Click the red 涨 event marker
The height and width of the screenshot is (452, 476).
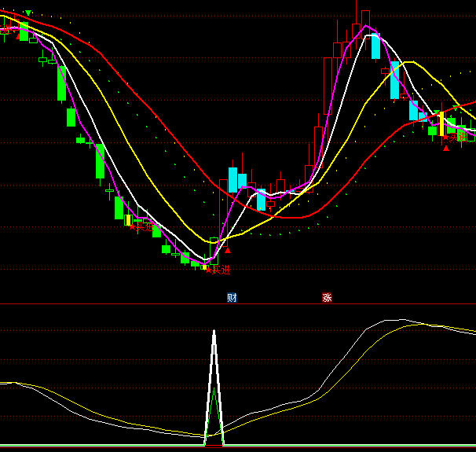327,298
